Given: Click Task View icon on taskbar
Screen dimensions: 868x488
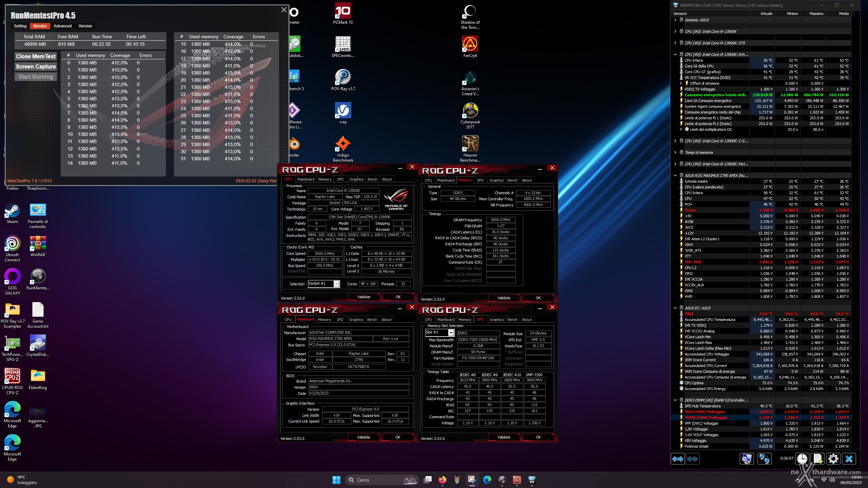Looking at the screenshot, I should (x=428, y=480).
